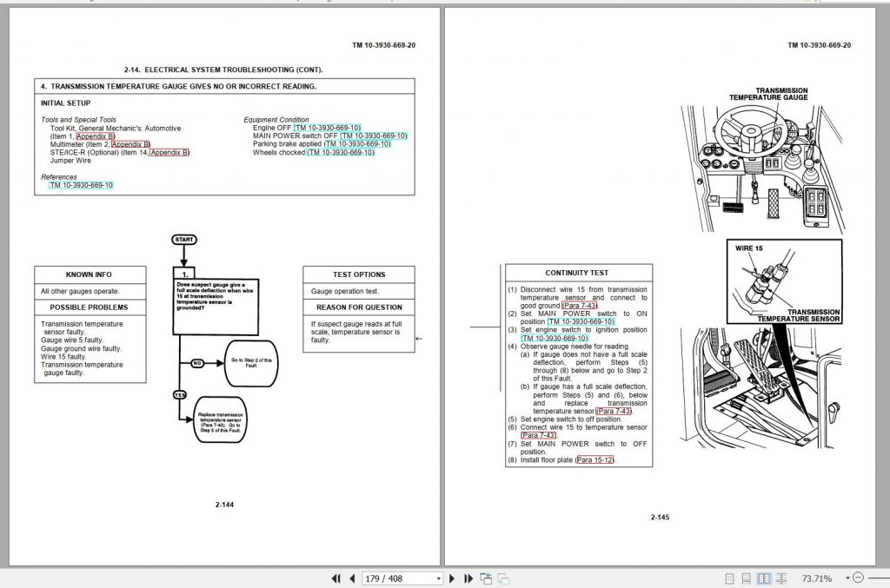Switch to single page view layout

coord(730,578)
